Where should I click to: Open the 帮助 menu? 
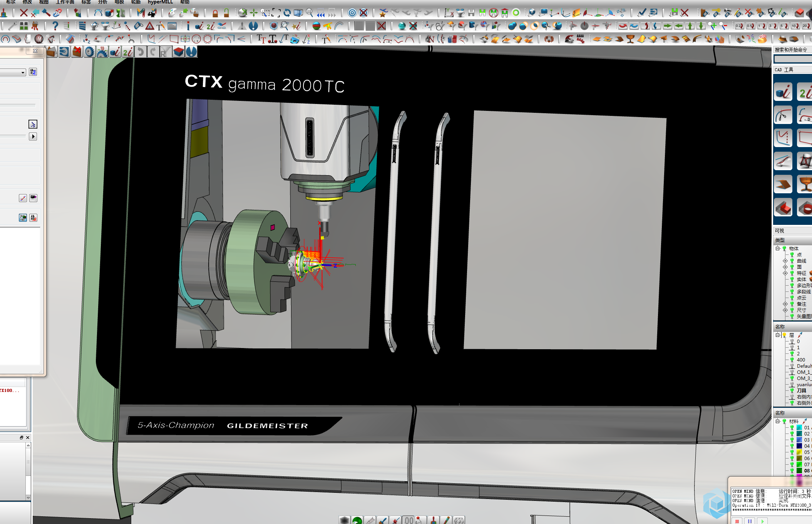(185, 2)
